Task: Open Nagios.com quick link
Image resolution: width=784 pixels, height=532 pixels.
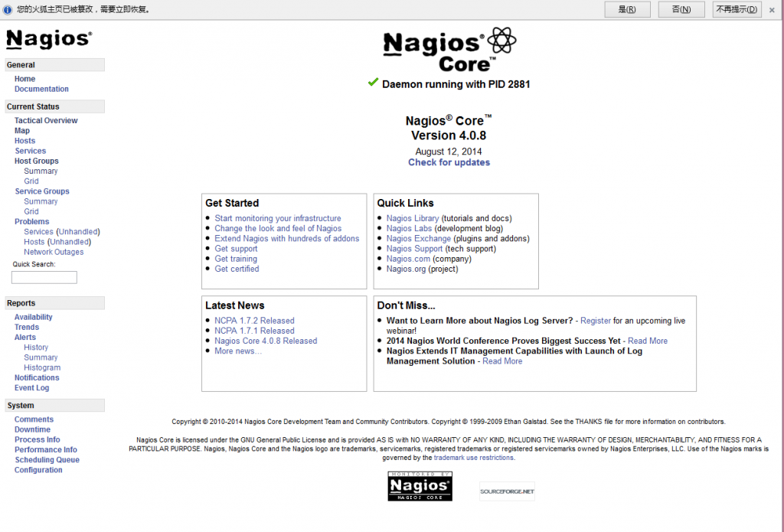Action: tap(408, 259)
